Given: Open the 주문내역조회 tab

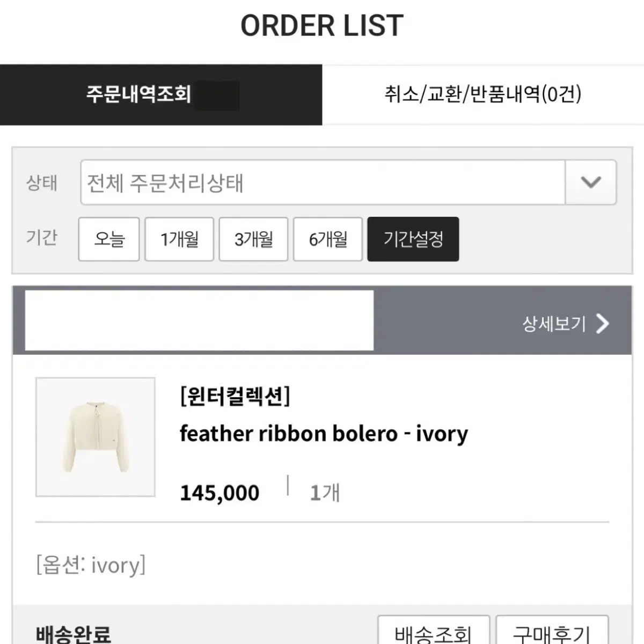Looking at the screenshot, I should tap(161, 95).
